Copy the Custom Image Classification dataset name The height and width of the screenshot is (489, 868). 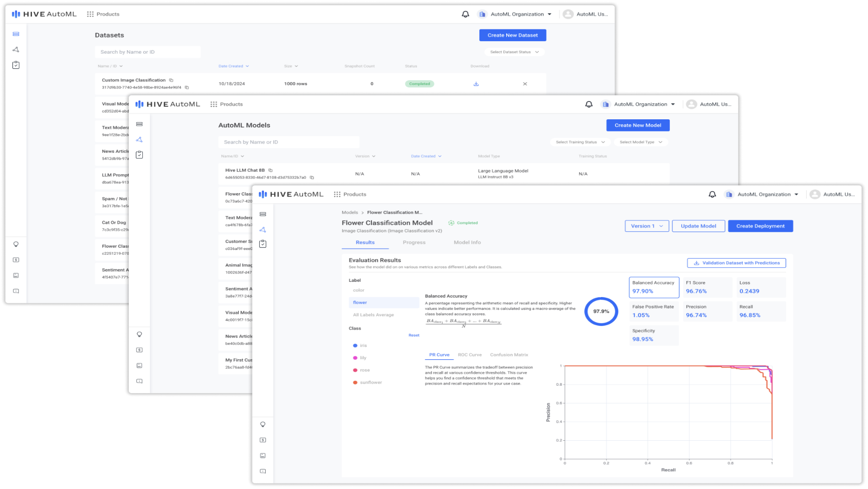pos(171,80)
